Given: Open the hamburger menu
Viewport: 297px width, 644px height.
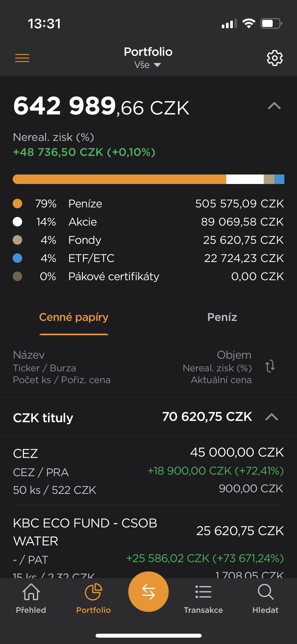Looking at the screenshot, I should click(x=22, y=58).
